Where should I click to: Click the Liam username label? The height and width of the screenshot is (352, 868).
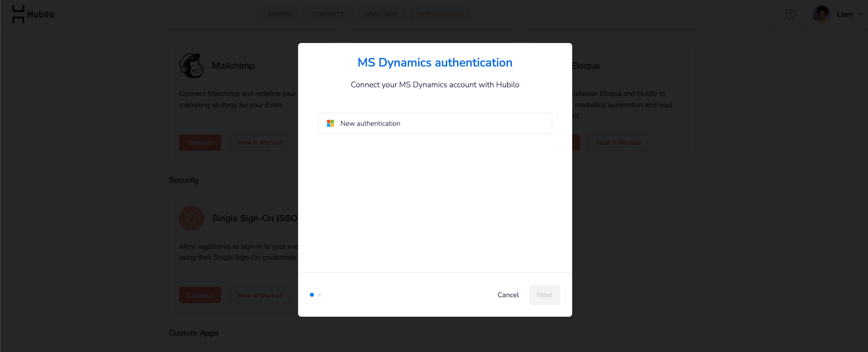tap(844, 14)
